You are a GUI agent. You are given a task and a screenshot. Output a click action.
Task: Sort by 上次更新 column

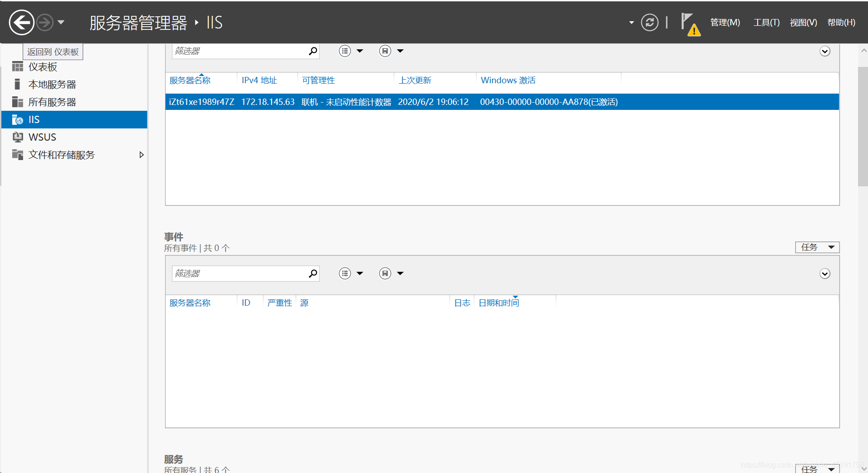click(x=415, y=80)
